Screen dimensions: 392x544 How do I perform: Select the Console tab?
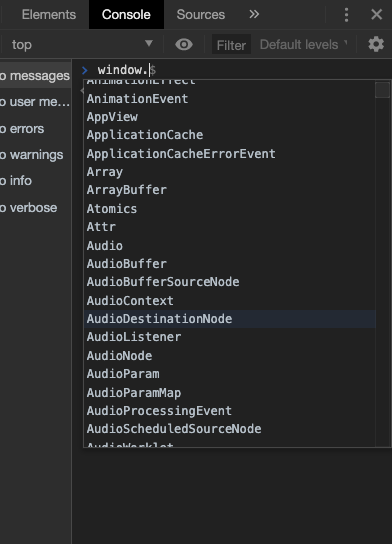126,15
